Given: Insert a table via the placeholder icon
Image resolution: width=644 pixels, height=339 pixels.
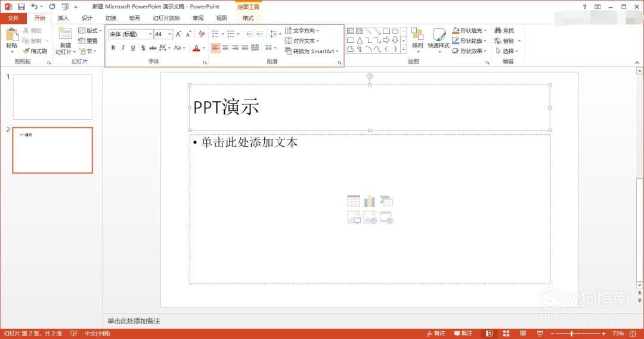Looking at the screenshot, I should [x=354, y=201].
